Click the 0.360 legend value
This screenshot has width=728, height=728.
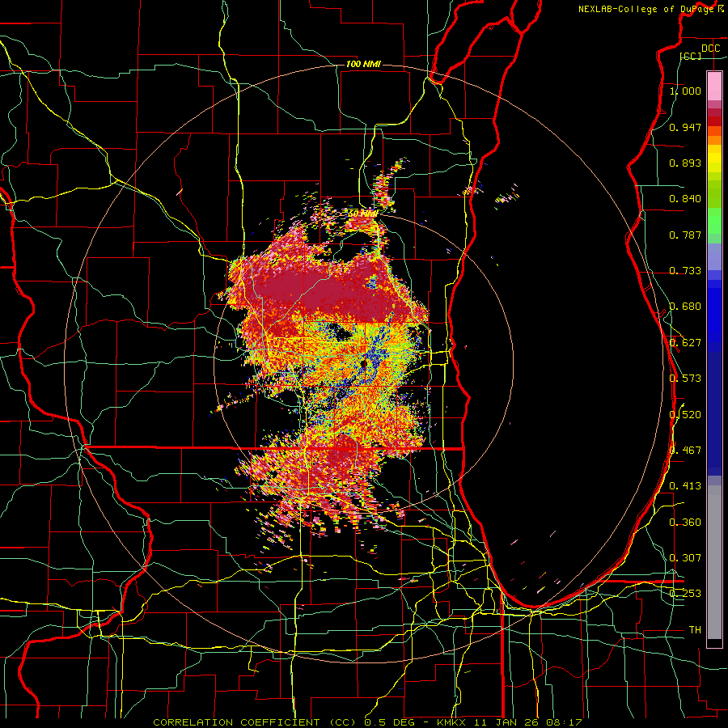685,523
